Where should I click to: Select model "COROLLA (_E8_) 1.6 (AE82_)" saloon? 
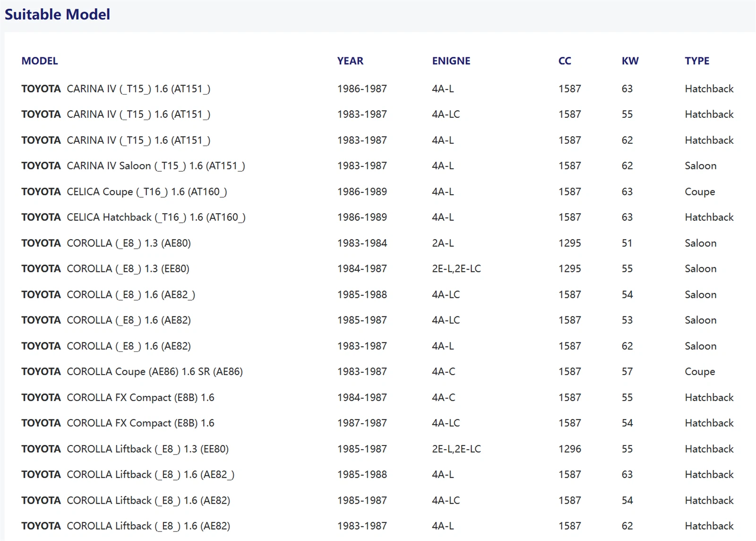coord(131,295)
